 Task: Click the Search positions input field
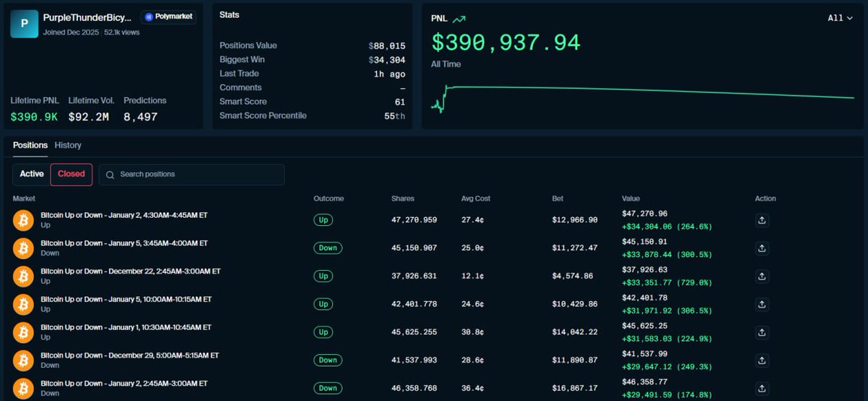click(x=192, y=174)
